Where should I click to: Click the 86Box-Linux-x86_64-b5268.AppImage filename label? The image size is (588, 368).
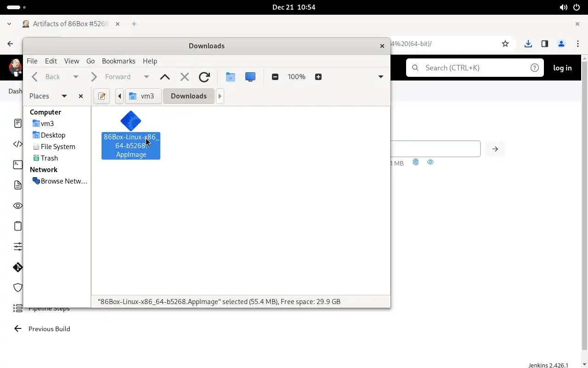pyautogui.click(x=131, y=145)
